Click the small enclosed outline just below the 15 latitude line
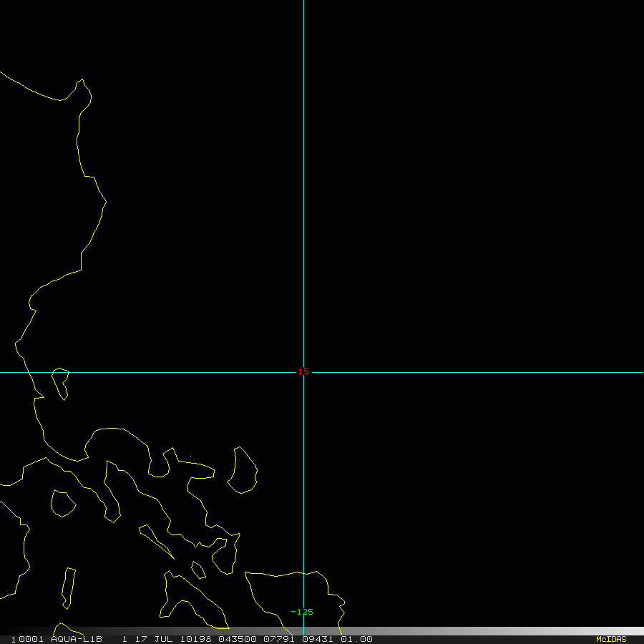 point(61,382)
